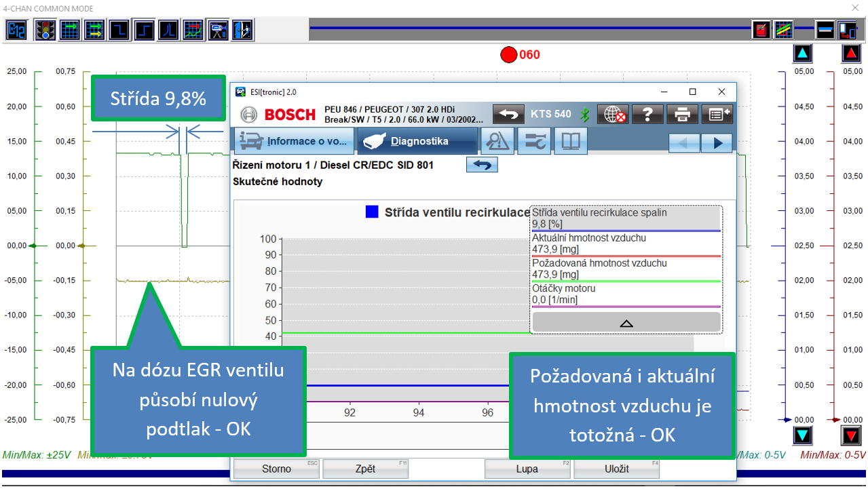Click the vehicle description PEU 846 text
Viewport: 868px width, 489px height.
pos(404,114)
